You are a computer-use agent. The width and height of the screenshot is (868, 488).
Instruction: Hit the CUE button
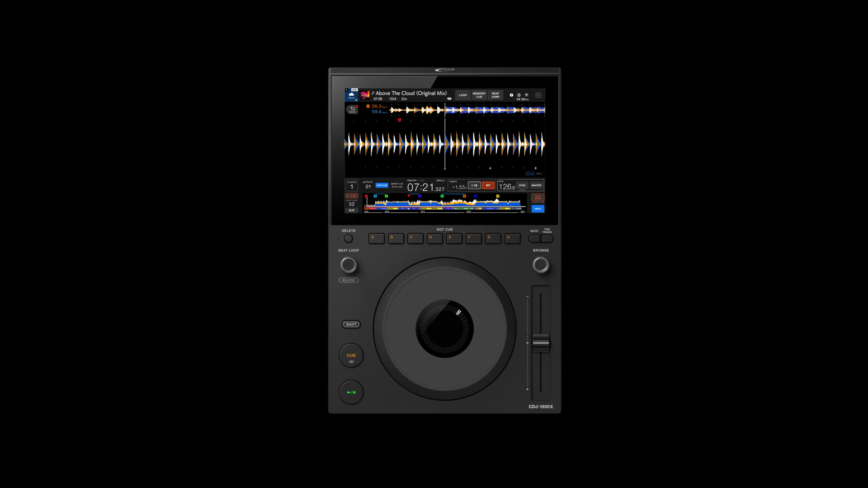351,356
